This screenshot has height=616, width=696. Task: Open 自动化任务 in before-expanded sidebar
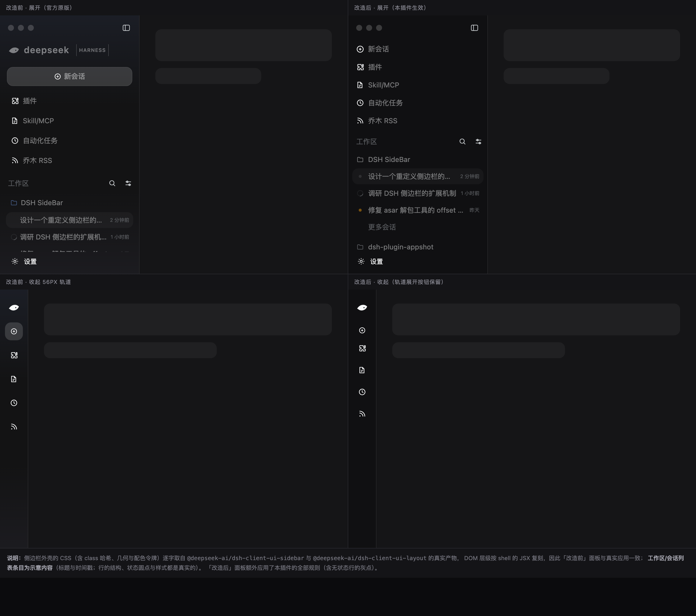point(69,141)
